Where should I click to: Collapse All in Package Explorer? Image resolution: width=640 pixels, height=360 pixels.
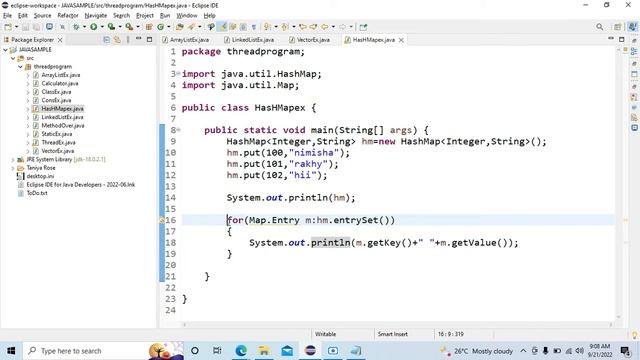[107, 40]
